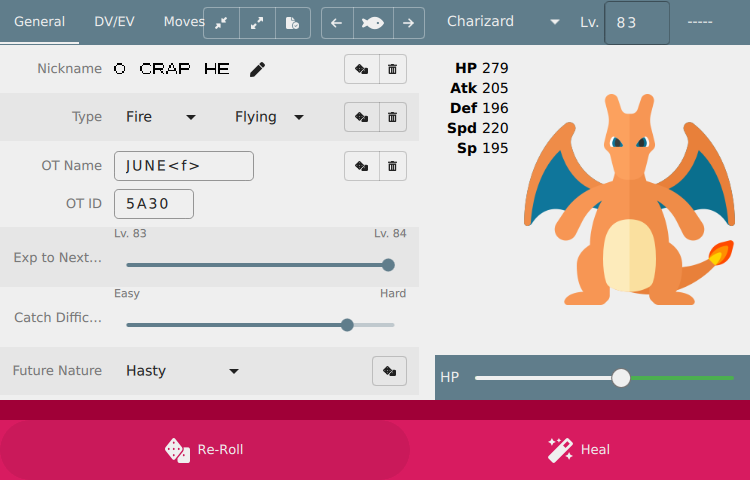750x480 pixels.
Task: Click the Catch Difficulty slider handle
Action: pos(347,325)
